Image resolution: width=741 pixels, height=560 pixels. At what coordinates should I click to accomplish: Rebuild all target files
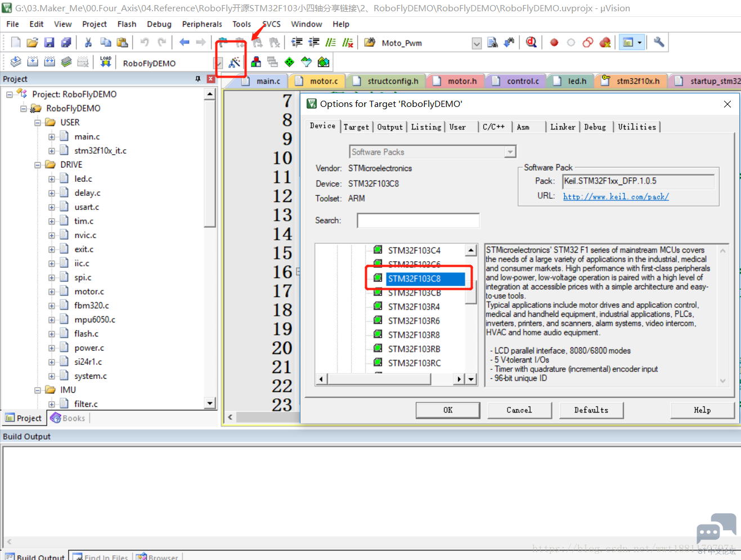[50, 62]
